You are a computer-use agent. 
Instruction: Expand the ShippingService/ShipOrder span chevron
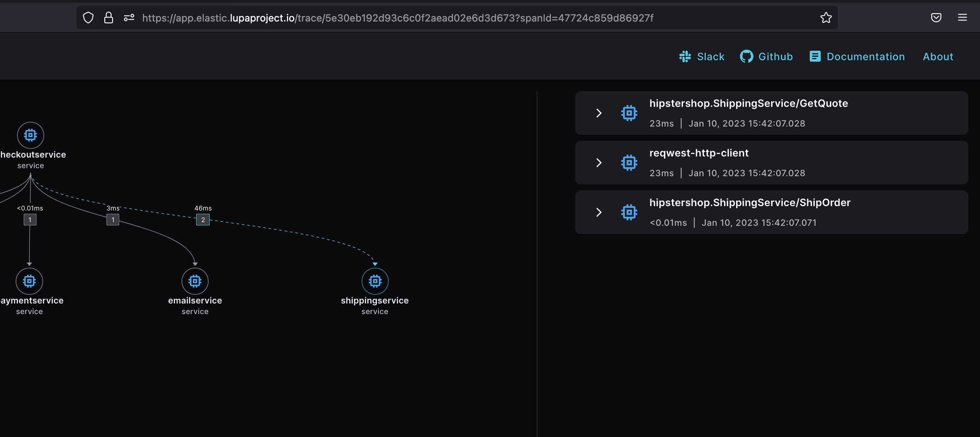coord(598,212)
